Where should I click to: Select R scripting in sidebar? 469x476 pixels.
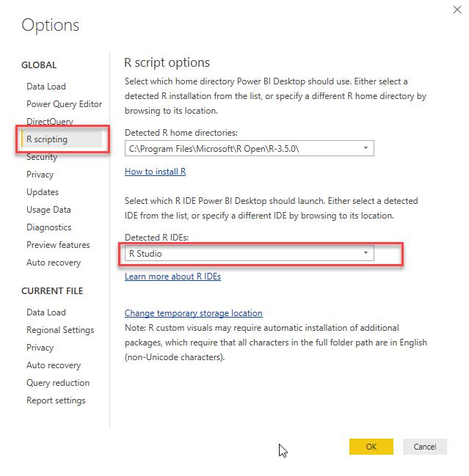point(47,139)
